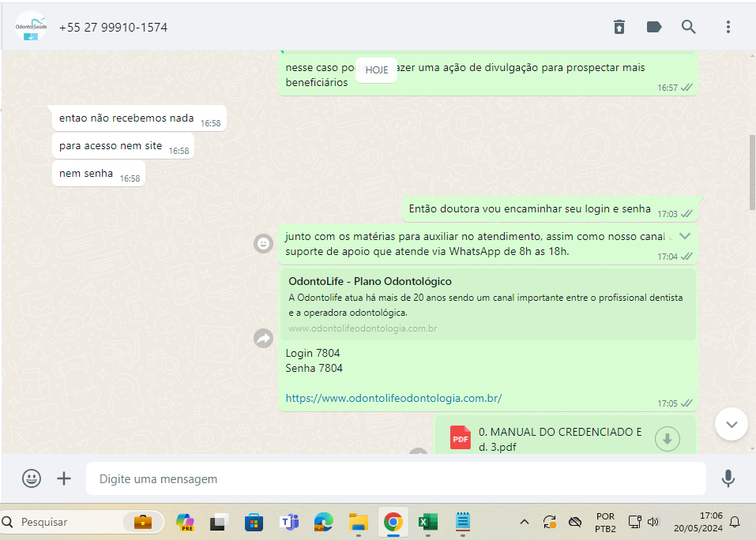Focus the Digite uma mensagem field

[x=396, y=478]
